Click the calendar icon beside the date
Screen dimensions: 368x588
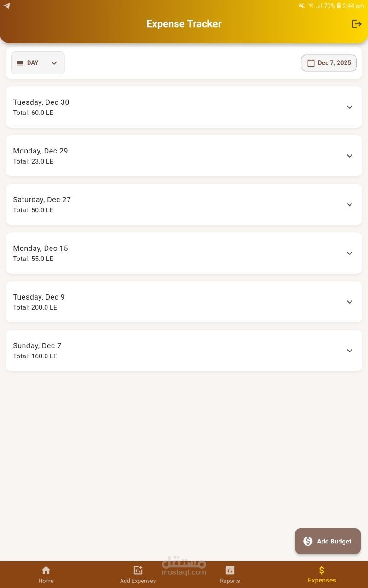[311, 63]
